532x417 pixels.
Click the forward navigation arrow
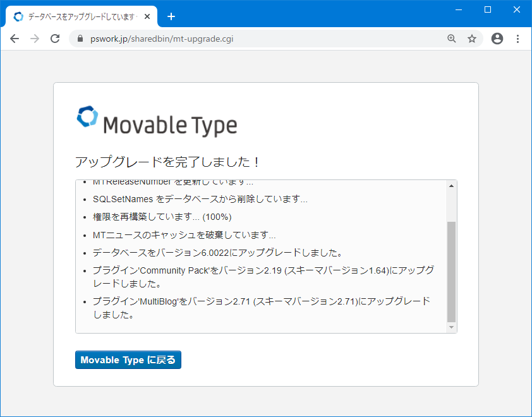pos(35,39)
